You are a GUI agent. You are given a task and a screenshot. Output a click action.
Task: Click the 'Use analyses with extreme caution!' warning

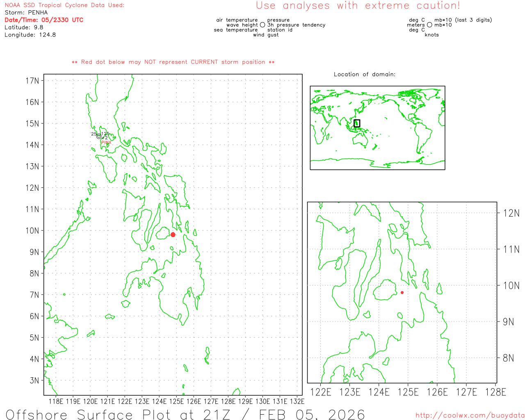(358, 6)
